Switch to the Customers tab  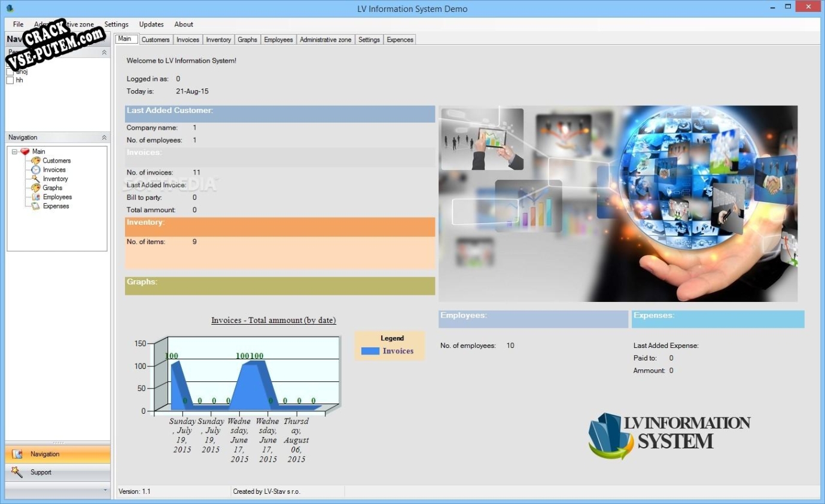tap(156, 39)
